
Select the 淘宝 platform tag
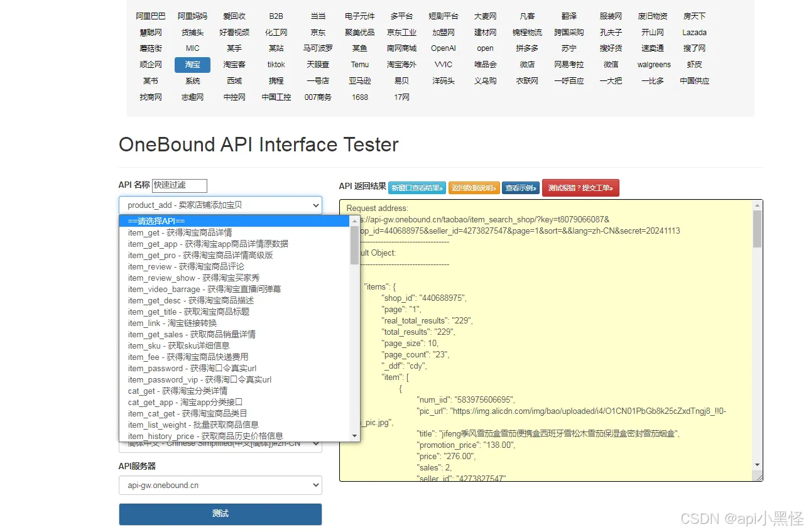tap(192, 65)
